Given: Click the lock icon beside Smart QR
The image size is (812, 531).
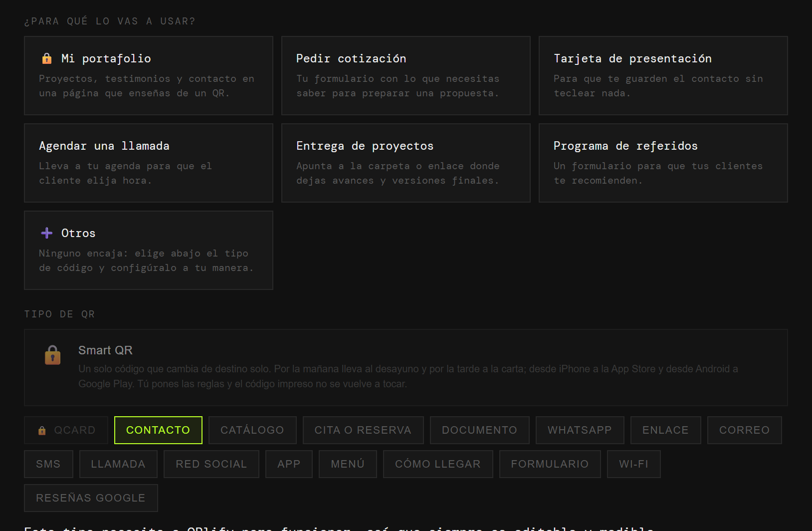Looking at the screenshot, I should coord(53,355).
